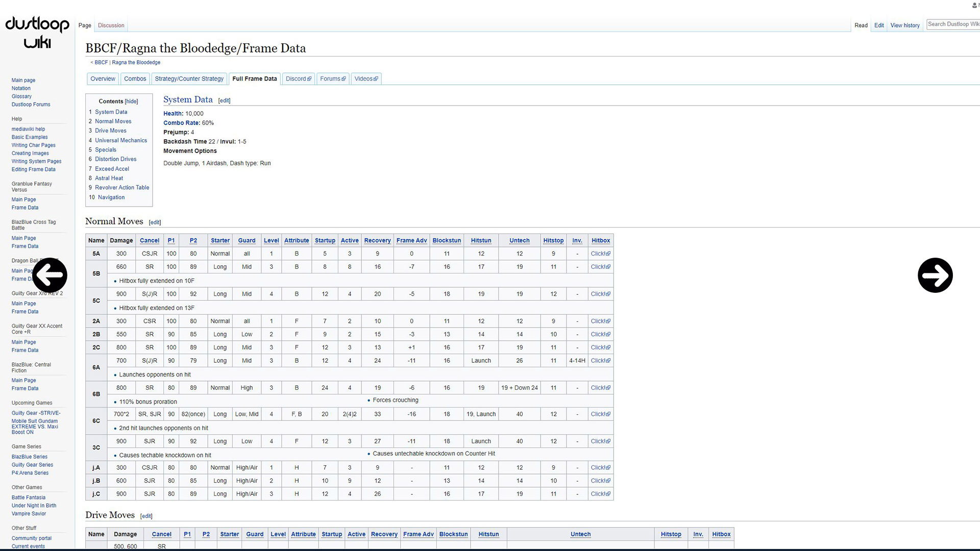Open Under Night In Birth link

34,506
